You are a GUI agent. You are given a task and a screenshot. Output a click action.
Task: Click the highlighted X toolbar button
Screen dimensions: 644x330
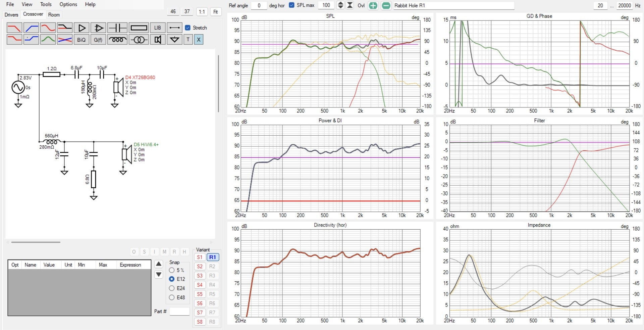click(199, 40)
